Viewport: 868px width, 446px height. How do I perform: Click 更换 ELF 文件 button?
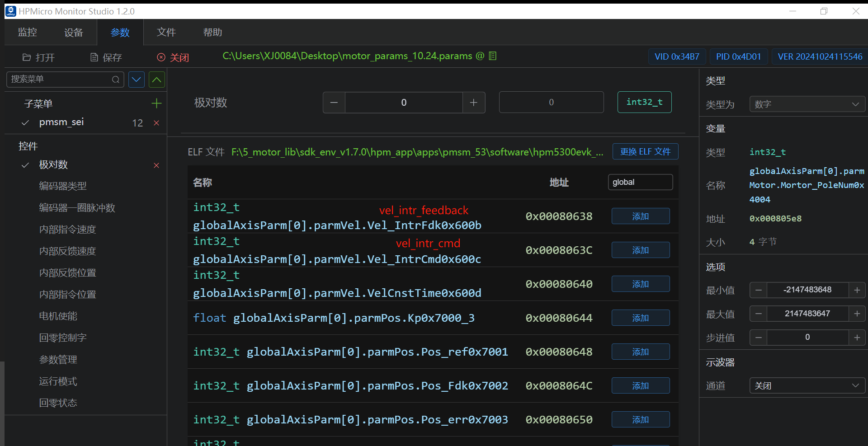click(x=645, y=151)
